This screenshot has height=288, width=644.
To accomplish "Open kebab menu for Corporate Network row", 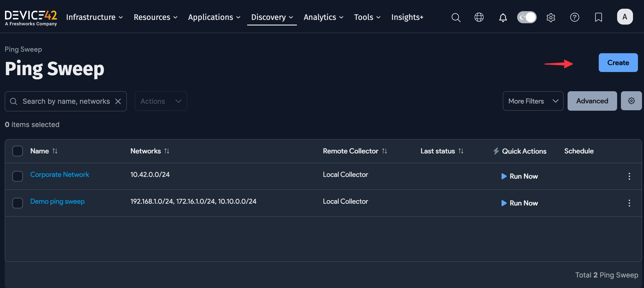I will [629, 176].
